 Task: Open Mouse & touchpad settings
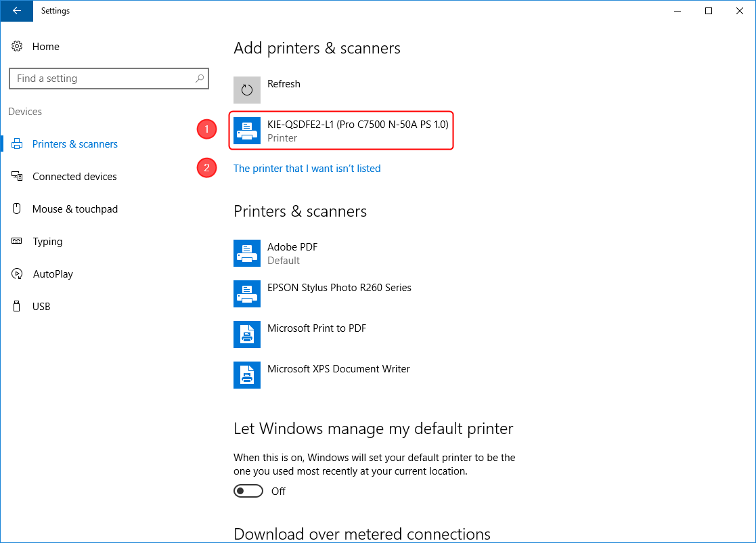pyautogui.click(x=74, y=209)
